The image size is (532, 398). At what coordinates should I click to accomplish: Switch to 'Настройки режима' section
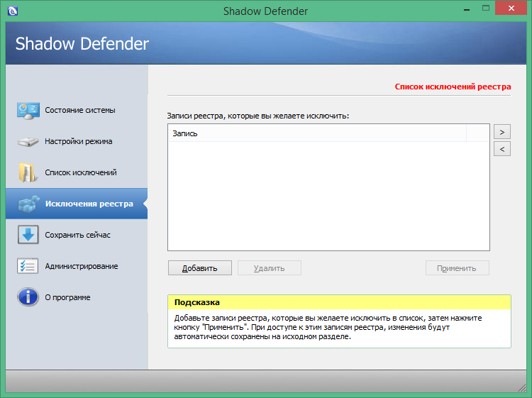pos(78,141)
